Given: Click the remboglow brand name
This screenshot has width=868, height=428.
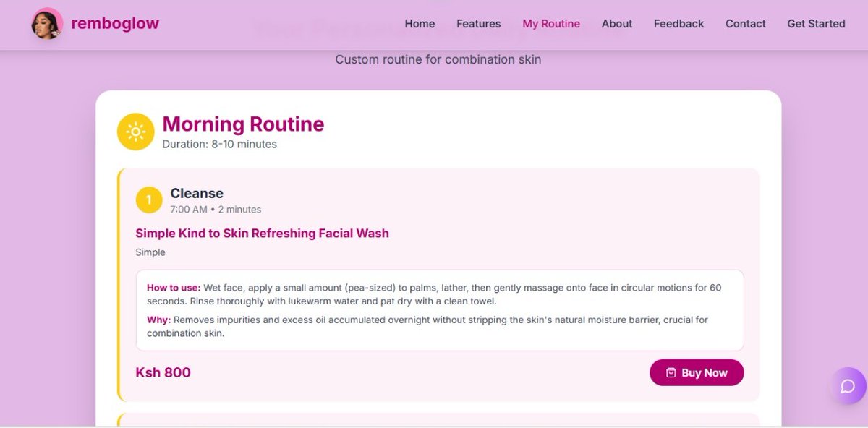Looking at the screenshot, I should click(x=115, y=24).
